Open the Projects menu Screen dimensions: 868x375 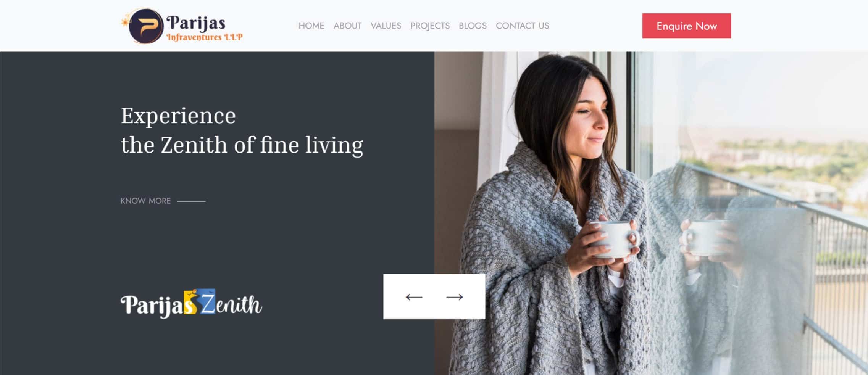pos(430,26)
